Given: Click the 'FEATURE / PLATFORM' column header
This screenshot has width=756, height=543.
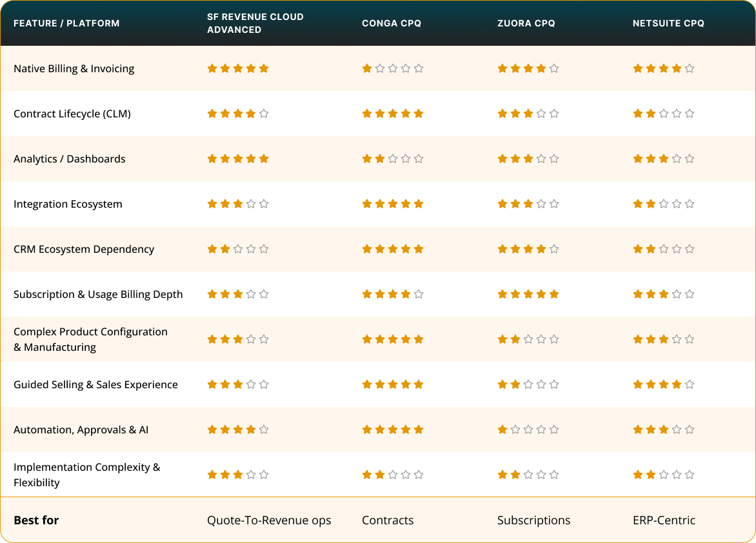Looking at the screenshot, I should (66, 23).
